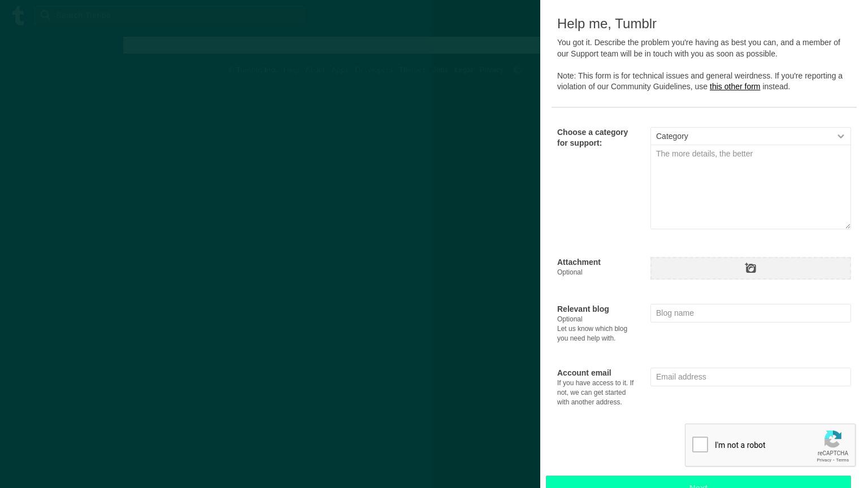Click the Category dropdown chevron arrow
Viewport: 868px width, 488px height.
(840, 137)
